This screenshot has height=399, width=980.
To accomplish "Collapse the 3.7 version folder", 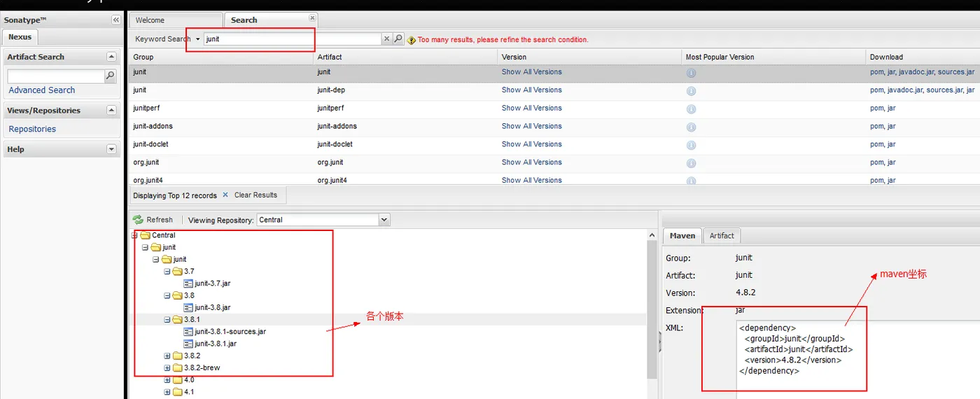I will click(167, 272).
